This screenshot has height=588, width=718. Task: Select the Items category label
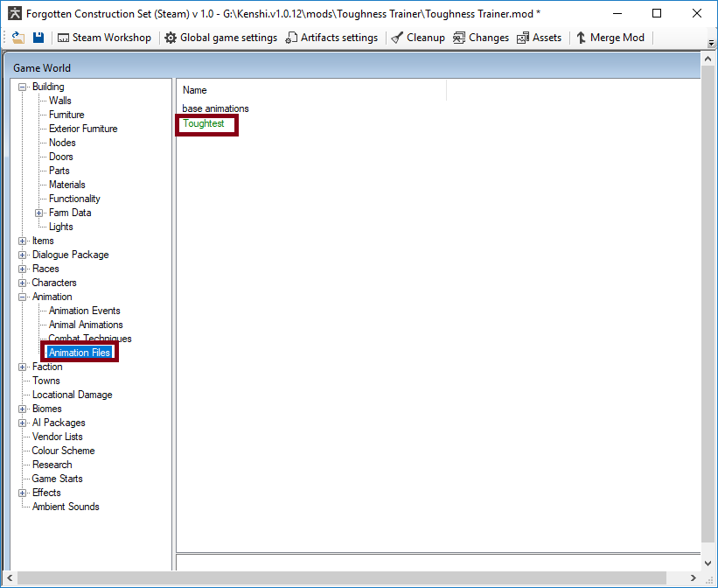pyautogui.click(x=43, y=241)
